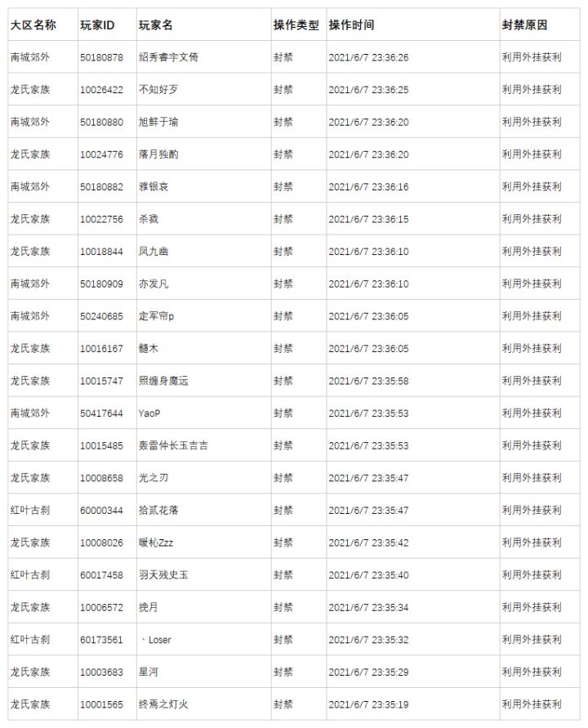Click player name 落月独酌

click(158, 154)
